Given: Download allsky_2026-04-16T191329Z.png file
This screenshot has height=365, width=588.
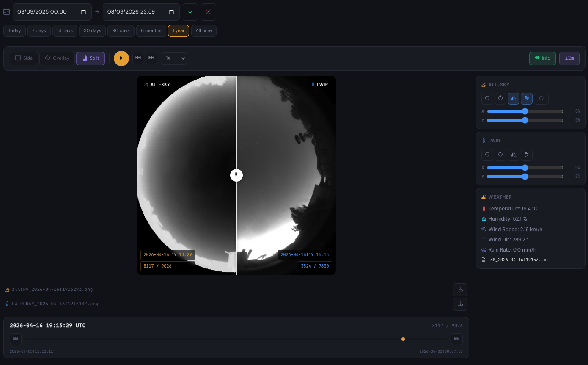Looking at the screenshot, I should click(460, 290).
